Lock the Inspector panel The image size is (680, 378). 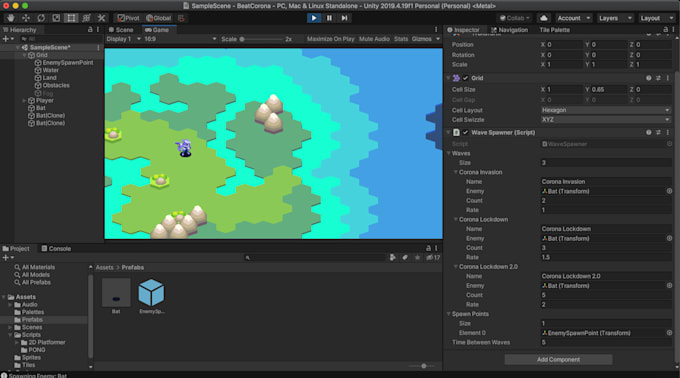point(666,29)
